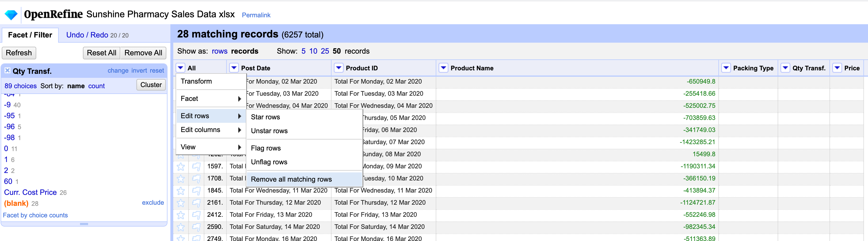Close the Qty Transf. facet

(7, 71)
